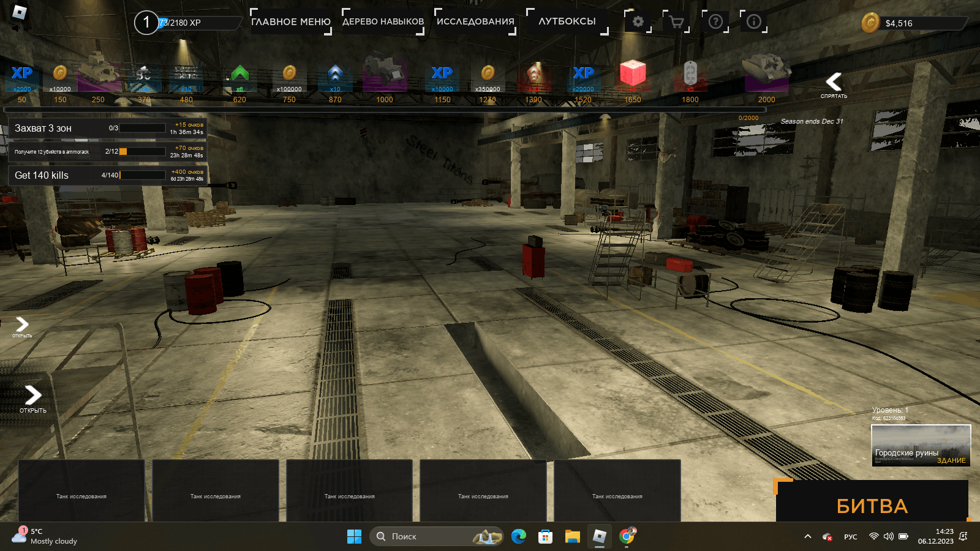Viewport: 980px width, 551px height.
Task: Click the $4,516 balance text
Action: [x=899, y=23]
